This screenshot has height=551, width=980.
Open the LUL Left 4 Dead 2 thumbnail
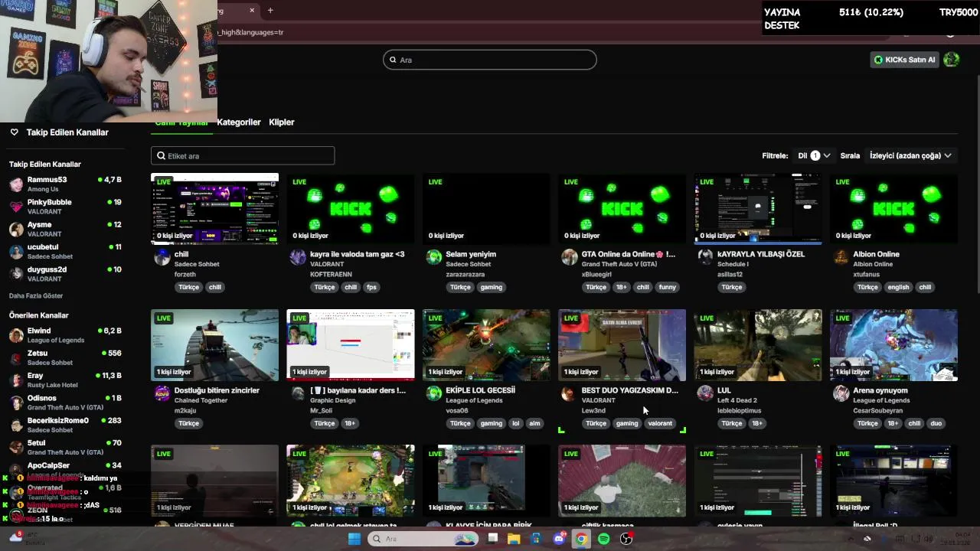click(758, 345)
